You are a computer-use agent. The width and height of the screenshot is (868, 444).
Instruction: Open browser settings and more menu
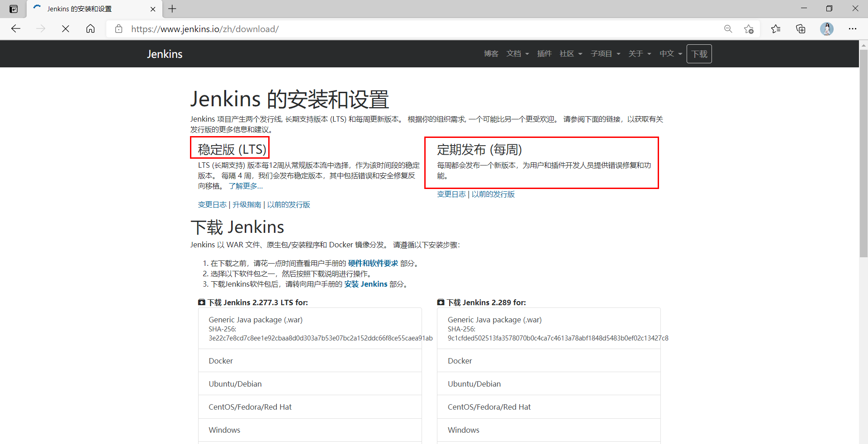point(853,29)
